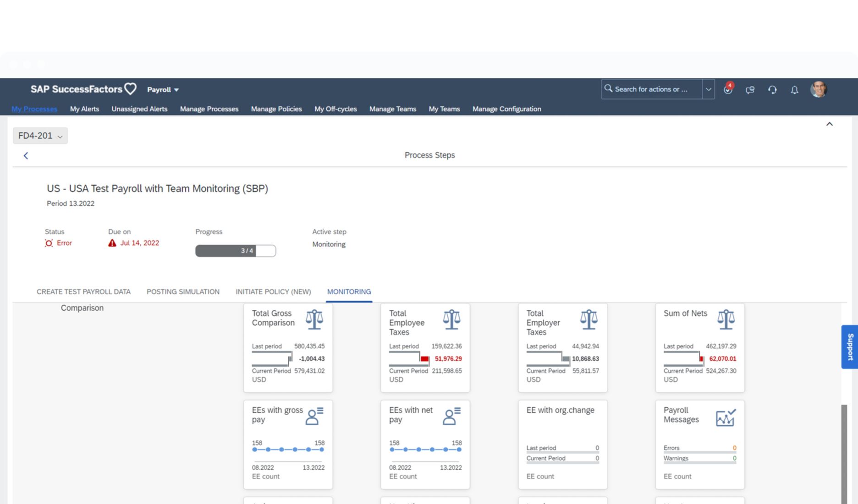Click the scales icon on Sum of Nets
Image resolution: width=858 pixels, height=504 pixels.
726,319
